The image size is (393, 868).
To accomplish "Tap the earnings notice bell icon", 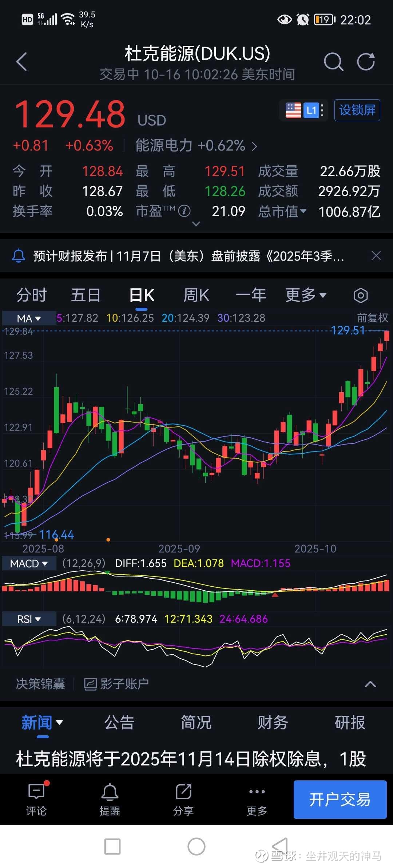I will tap(19, 256).
